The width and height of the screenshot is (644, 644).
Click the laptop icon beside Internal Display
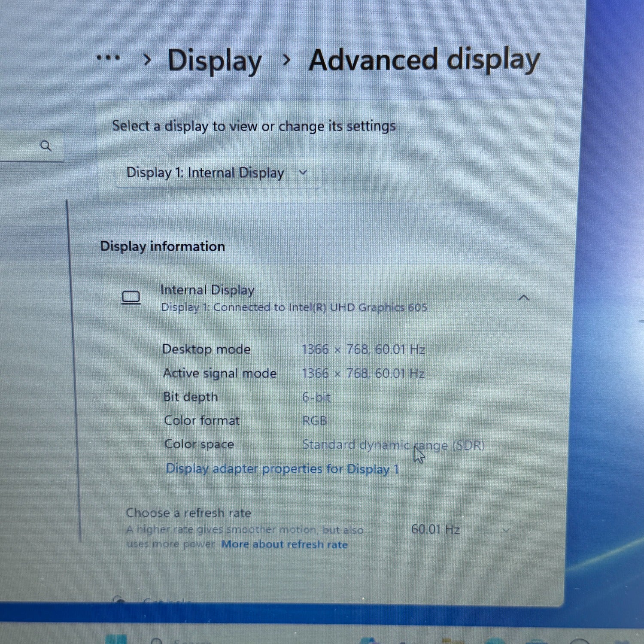[x=131, y=298]
